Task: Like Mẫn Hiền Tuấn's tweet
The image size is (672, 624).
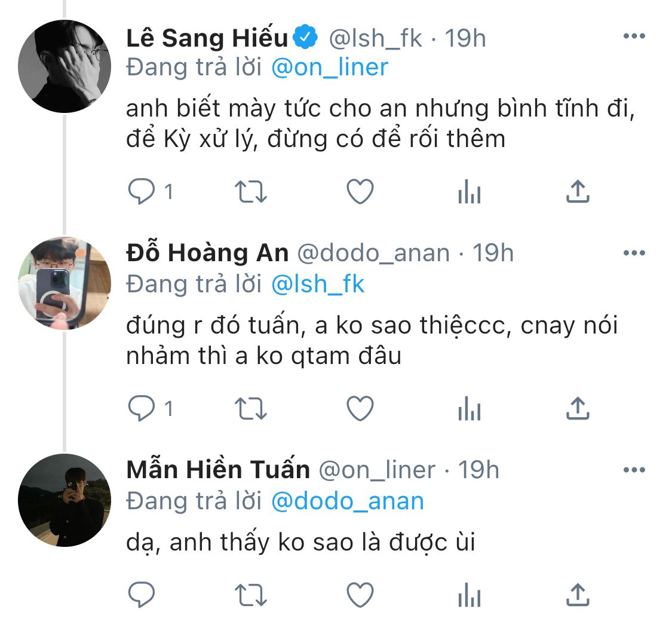Action: point(360,595)
